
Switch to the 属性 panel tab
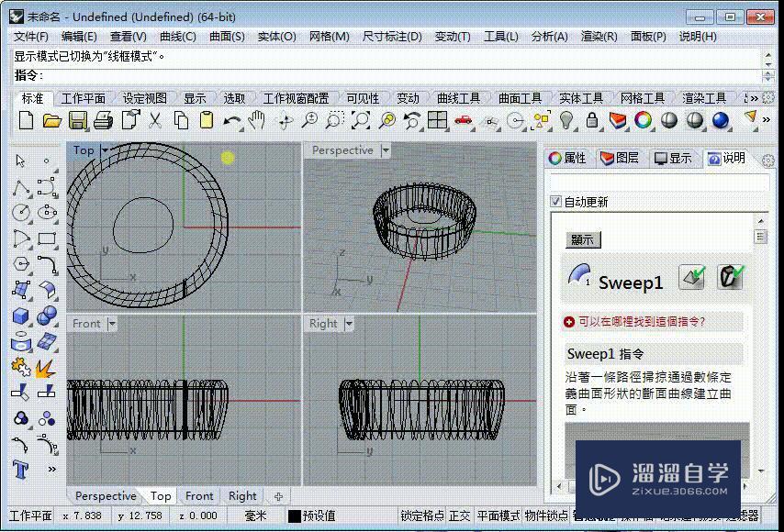coord(567,159)
